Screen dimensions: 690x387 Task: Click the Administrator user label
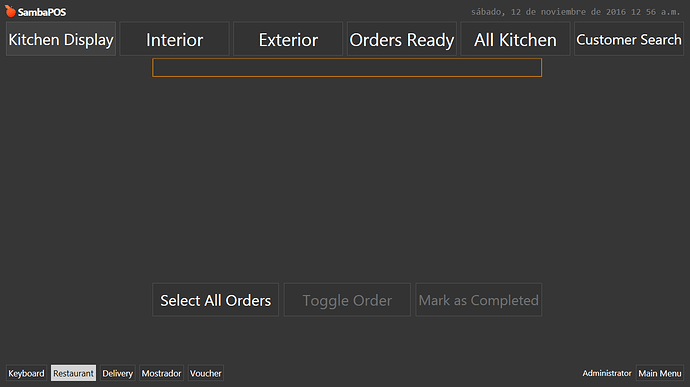(607, 373)
